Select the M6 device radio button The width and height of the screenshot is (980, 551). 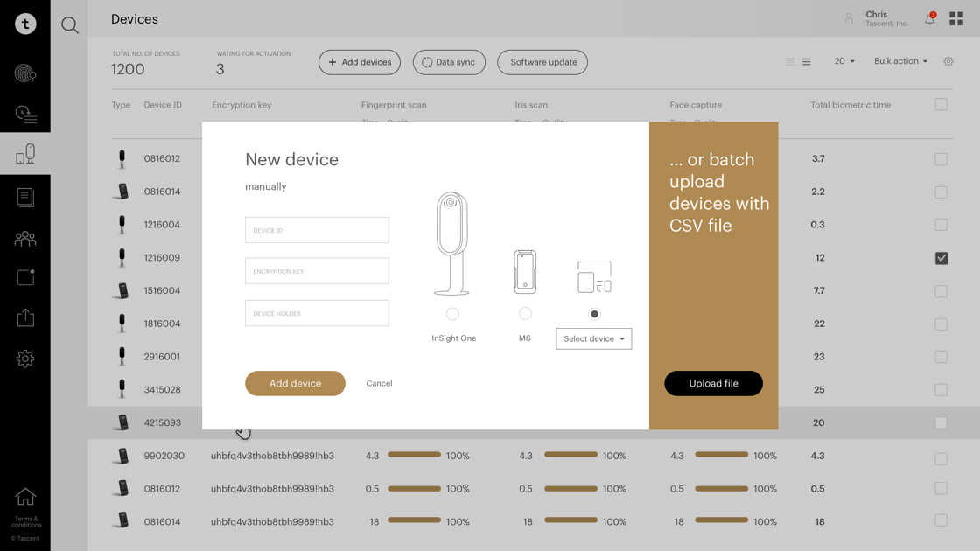(x=525, y=314)
